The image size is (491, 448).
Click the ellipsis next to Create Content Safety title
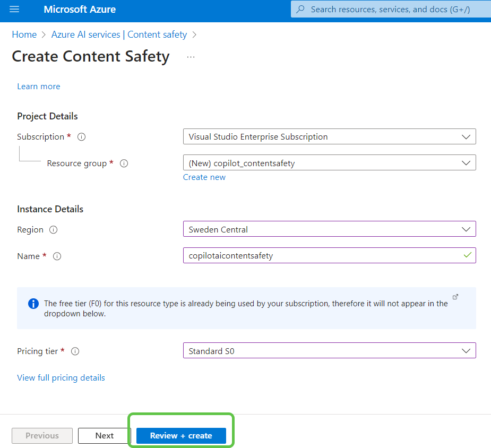(x=190, y=56)
